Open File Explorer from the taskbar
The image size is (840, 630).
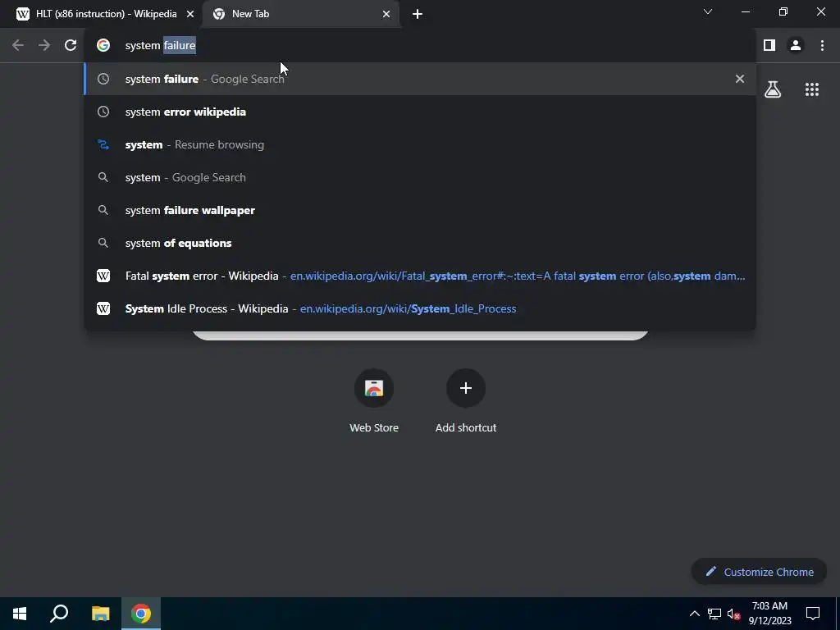coord(100,614)
